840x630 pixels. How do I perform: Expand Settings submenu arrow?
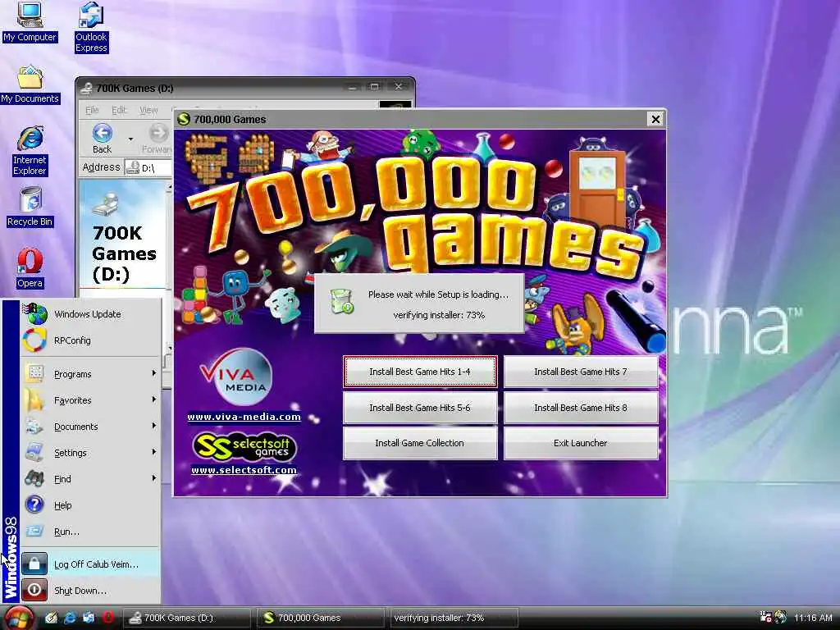click(x=153, y=452)
